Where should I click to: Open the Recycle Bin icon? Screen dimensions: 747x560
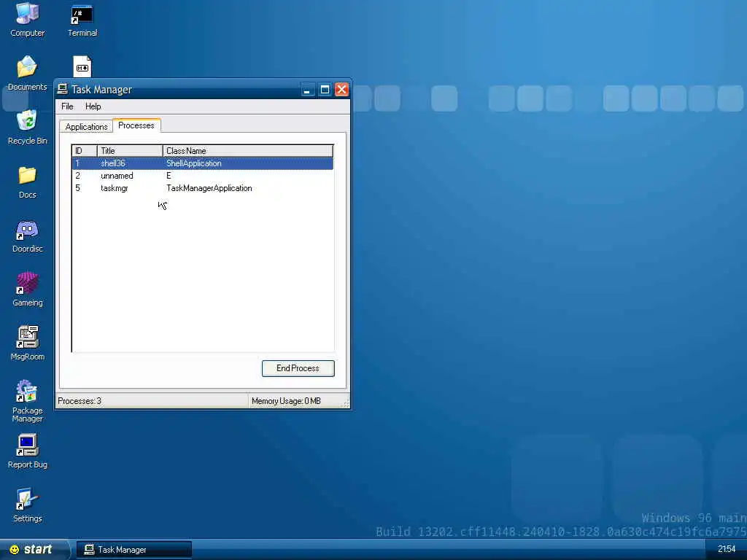[27, 128]
